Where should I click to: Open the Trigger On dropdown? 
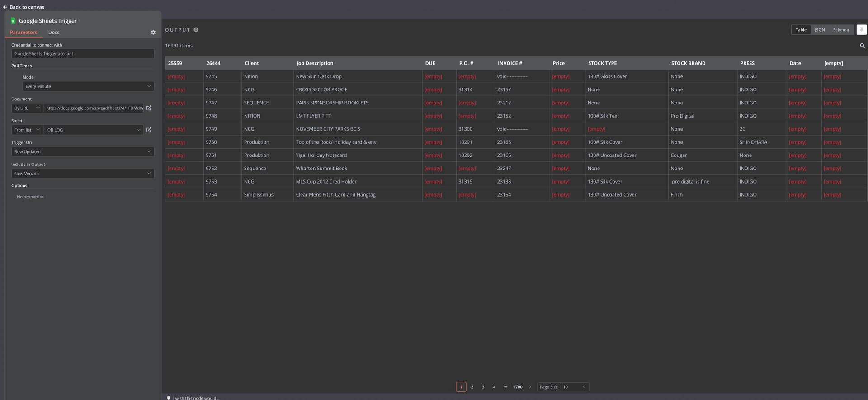83,152
